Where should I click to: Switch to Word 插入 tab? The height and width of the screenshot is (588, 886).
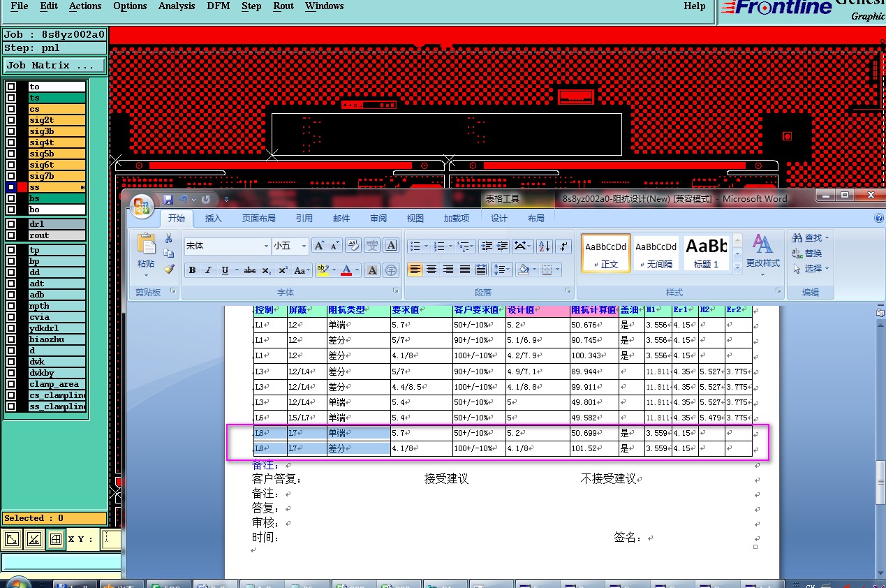point(214,219)
